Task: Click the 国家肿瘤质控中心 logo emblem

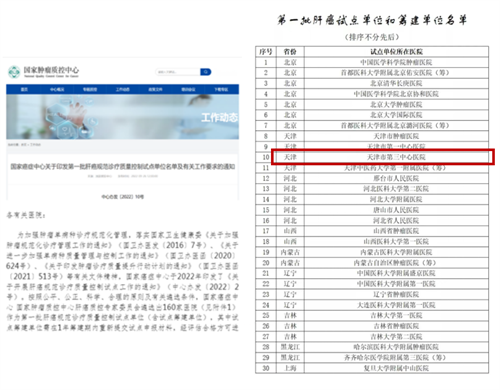Action: click(14, 72)
